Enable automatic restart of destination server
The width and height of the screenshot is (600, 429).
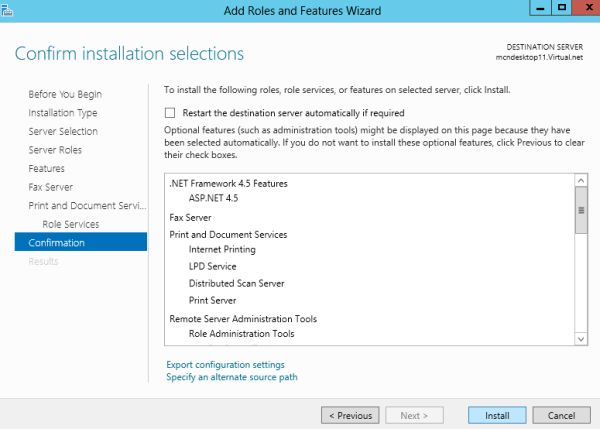171,113
